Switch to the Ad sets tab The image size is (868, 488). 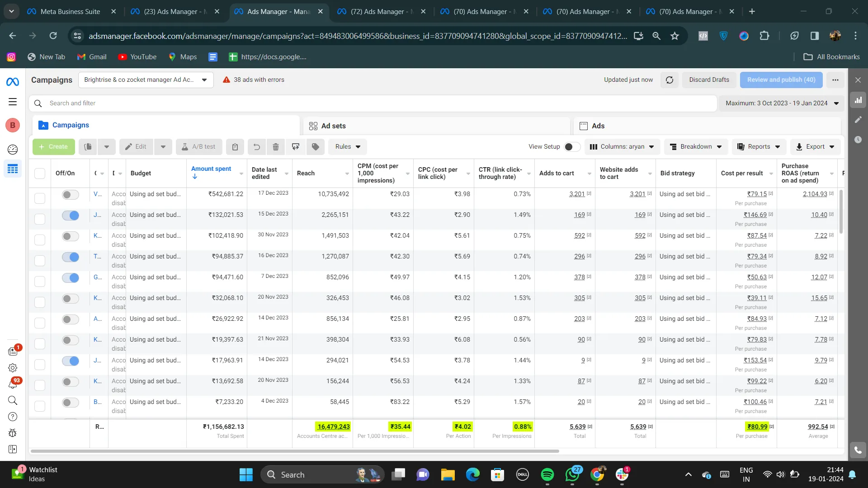tap(333, 126)
